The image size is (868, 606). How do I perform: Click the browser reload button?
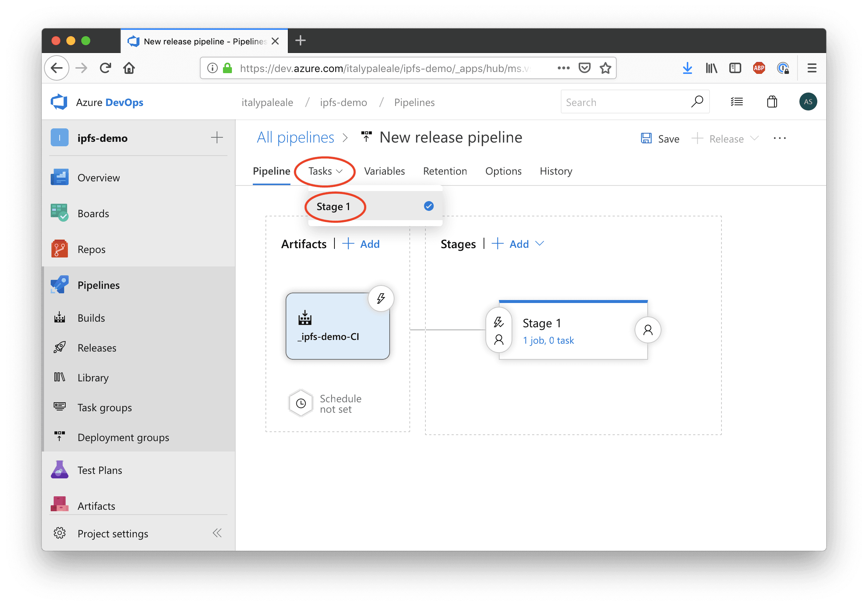106,68
